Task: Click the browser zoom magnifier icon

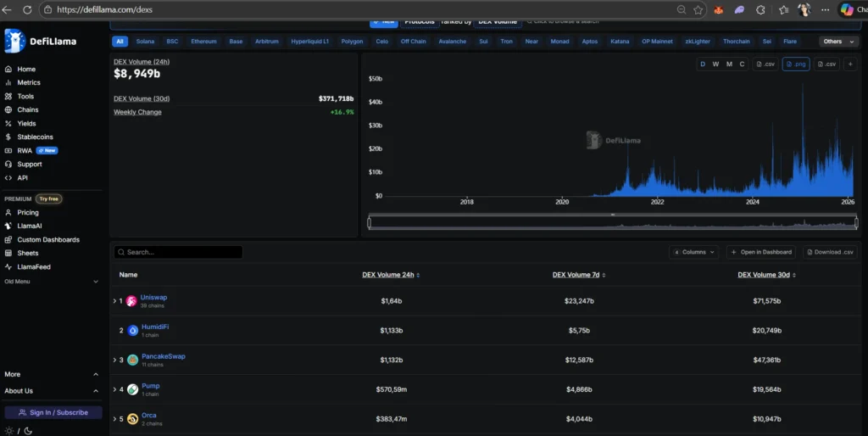Action: point(682,10)
